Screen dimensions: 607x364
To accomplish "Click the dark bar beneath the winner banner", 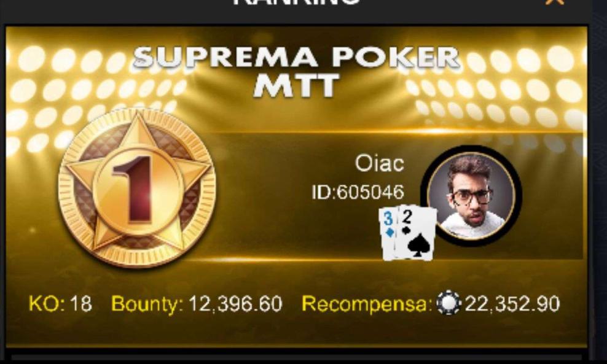I will (297, 358).
